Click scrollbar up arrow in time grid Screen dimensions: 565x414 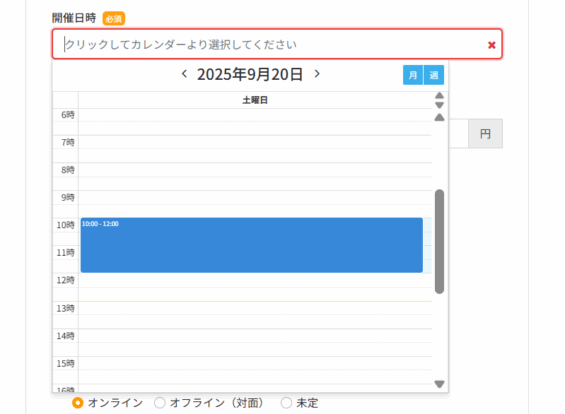[x=439, y=117]
